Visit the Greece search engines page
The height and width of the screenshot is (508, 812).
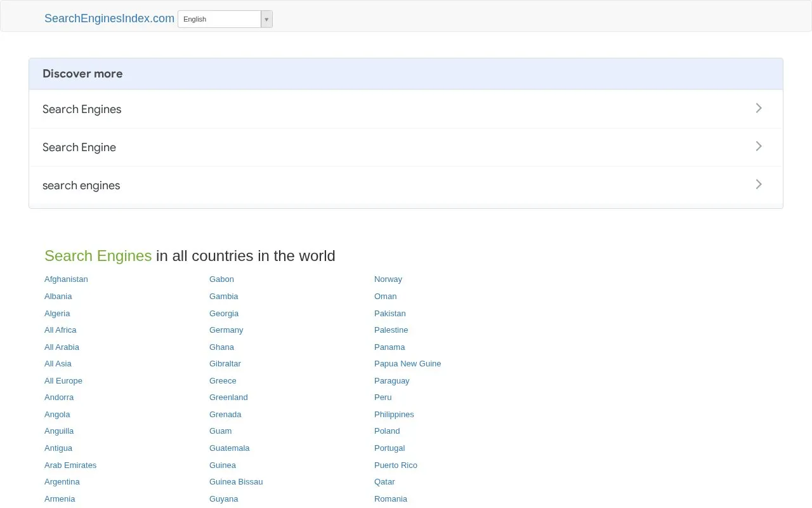(223, 381)
